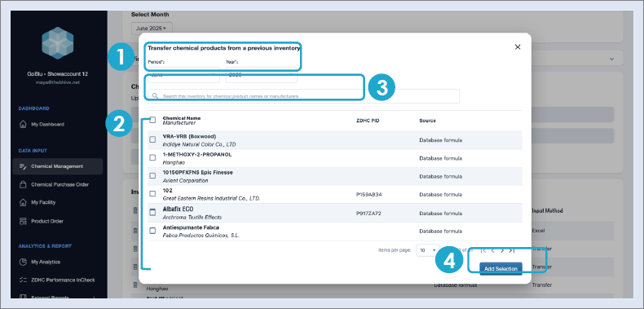Go to the next page of results

(x=502, y=250)
